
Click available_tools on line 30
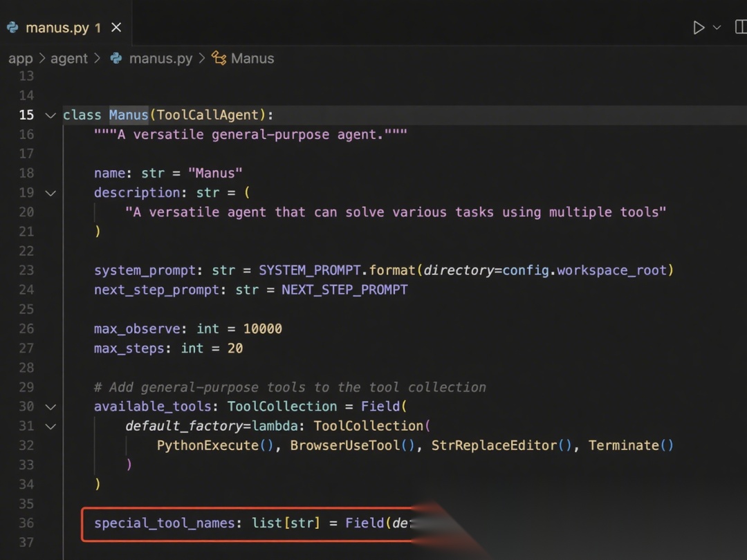click(152, 407)
